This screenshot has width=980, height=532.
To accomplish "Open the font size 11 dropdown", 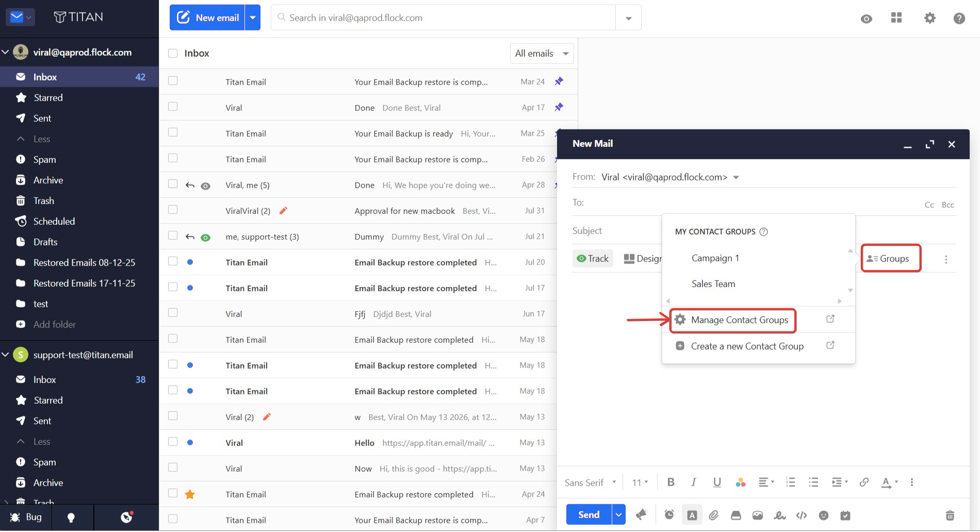I will (640, 483).
